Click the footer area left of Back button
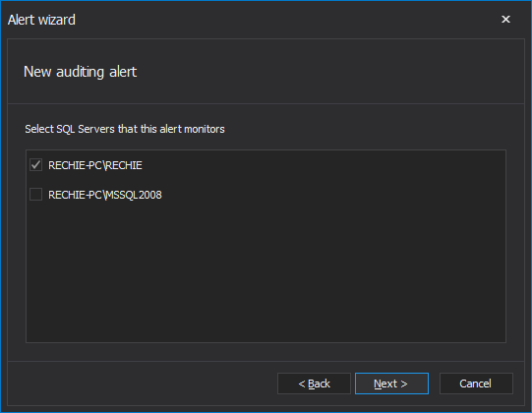 [x=143, y=383]
